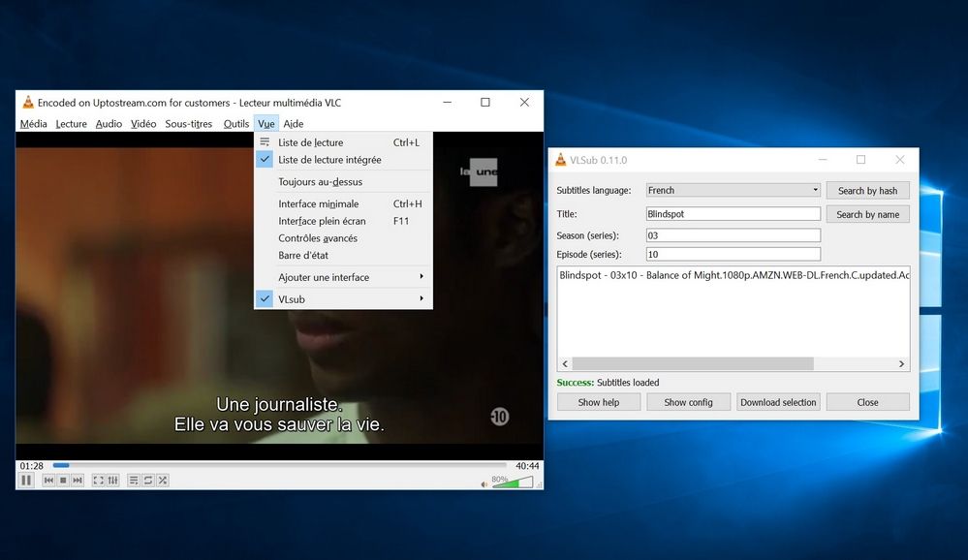Click Close button in VLSub dialog
Image resolution: width=968 pixels, height=560 pixels.
point(867,402)
